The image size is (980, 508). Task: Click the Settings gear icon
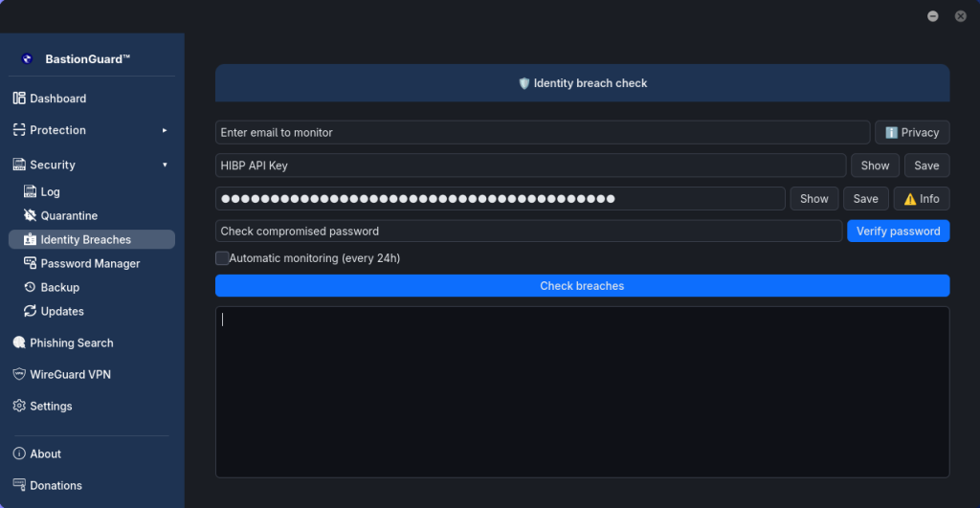pyautogui.click(x=19, y=406)
